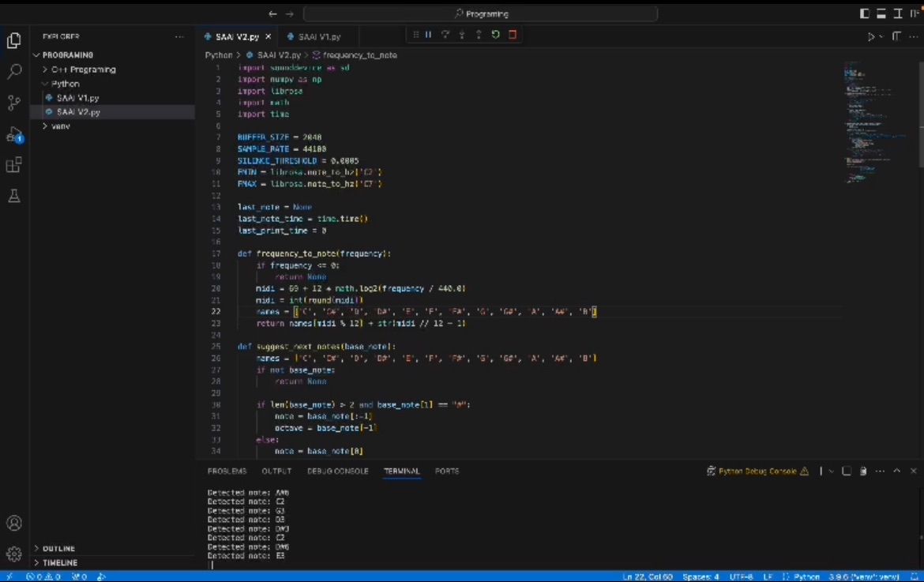Open the Explorer view in activity bar

coord(14,40)
